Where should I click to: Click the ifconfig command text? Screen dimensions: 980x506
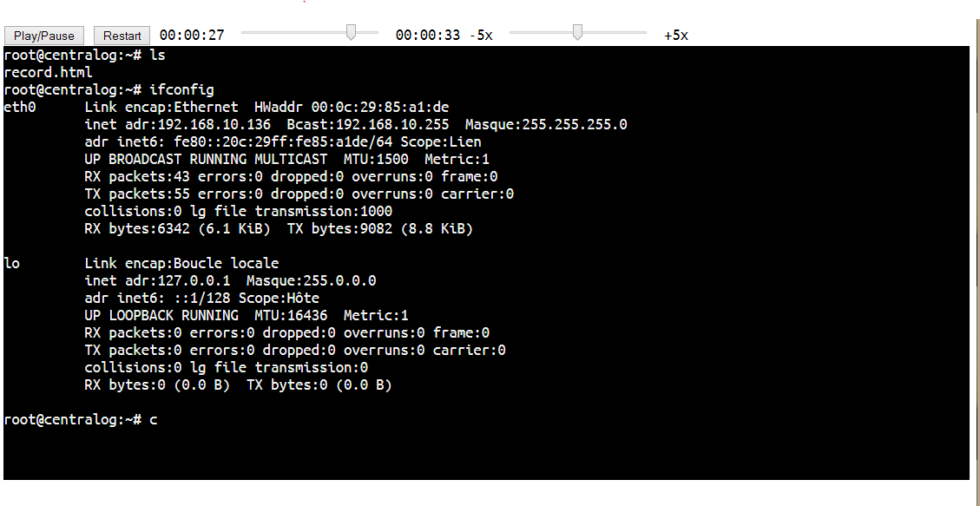(181, 89)
